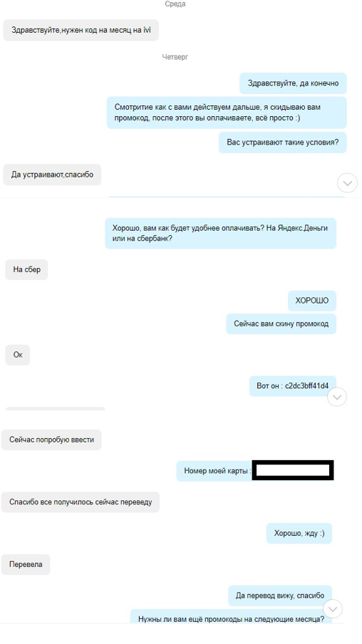Click scroll-down chevron beside 'Да устраивают,спасибо'

[347, 183]
